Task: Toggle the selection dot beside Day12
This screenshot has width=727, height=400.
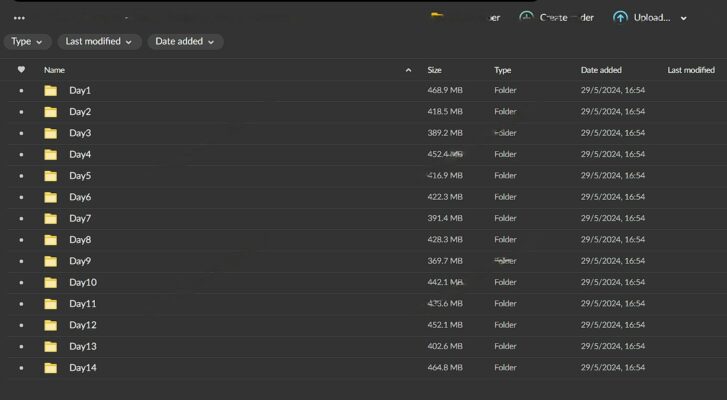Action: 21,325
